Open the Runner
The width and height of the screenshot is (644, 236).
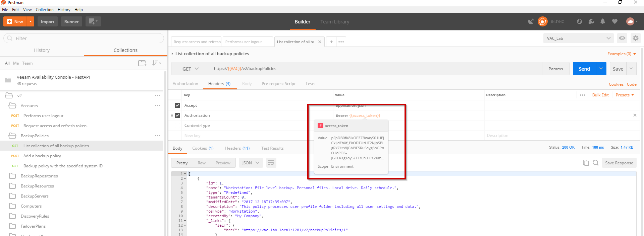[71, 21]
